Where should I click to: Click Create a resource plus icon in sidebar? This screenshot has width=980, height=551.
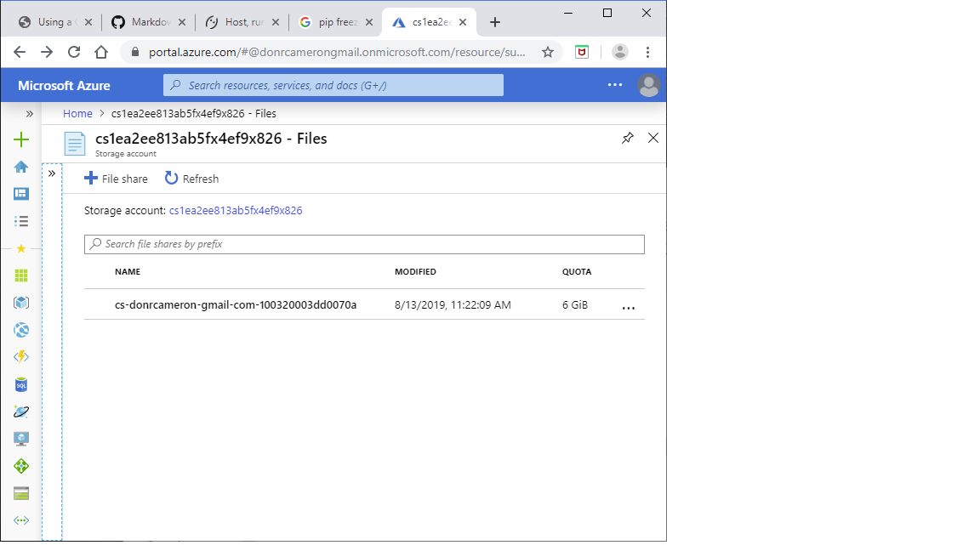[21, 139]
